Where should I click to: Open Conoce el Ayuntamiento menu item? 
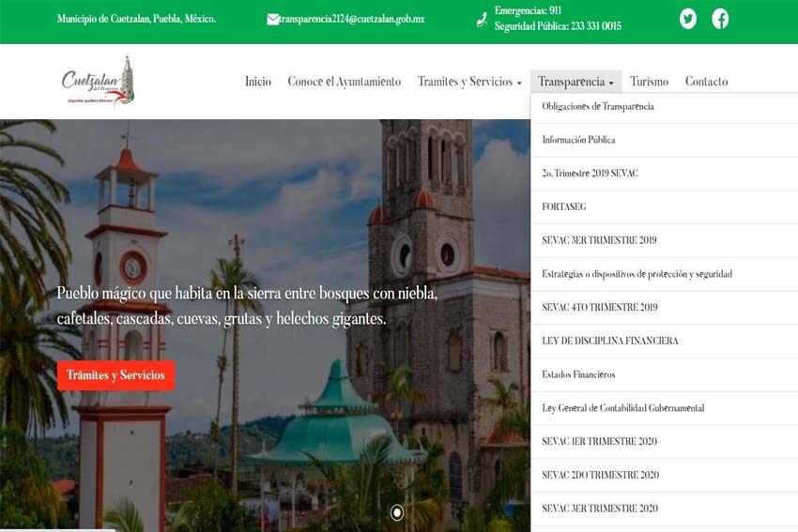click(344, 82)
